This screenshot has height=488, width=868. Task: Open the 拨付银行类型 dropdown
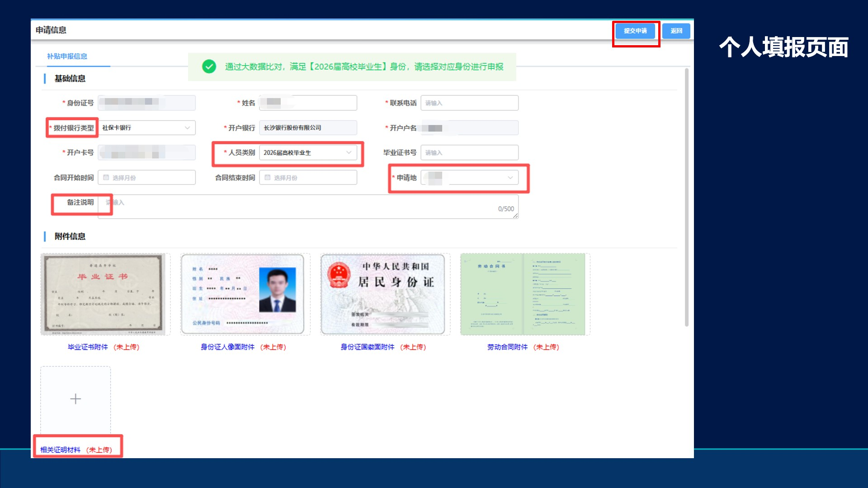[x=146, y=127]
